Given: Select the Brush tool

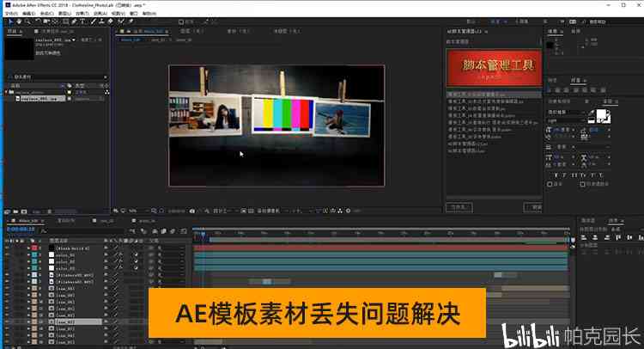Looking at the screenshot, I should 94,21.
